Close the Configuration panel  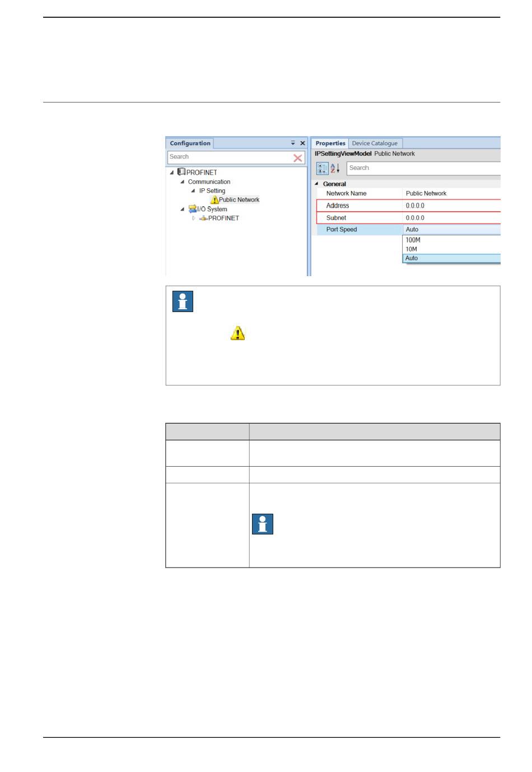click(x=302, y=143)
